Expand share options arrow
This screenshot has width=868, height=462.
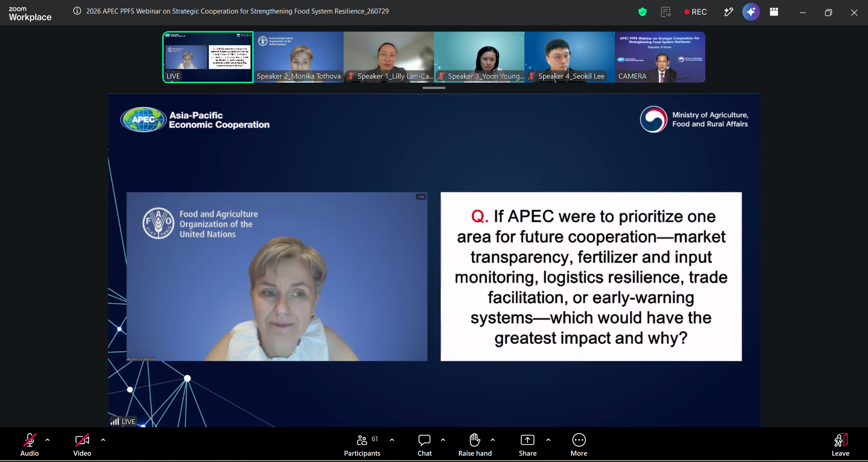coord(548,440)
